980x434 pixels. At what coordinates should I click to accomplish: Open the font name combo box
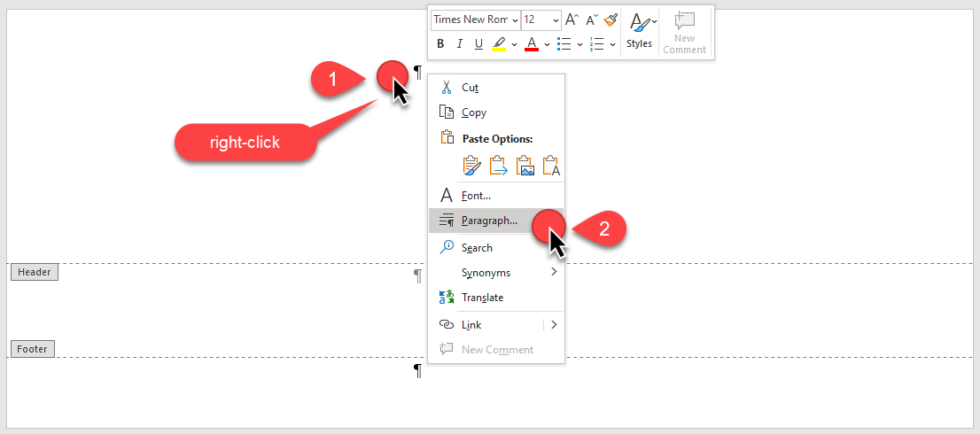(476, 20)
